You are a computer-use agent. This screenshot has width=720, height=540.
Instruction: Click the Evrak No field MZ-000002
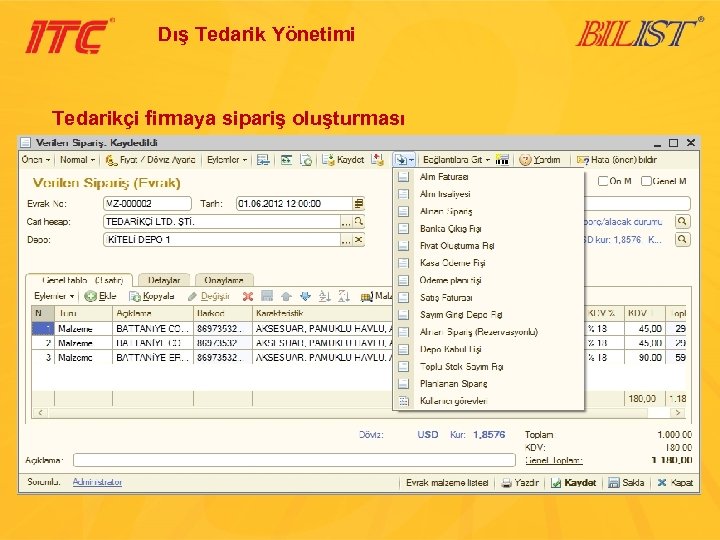click(147, 203)
